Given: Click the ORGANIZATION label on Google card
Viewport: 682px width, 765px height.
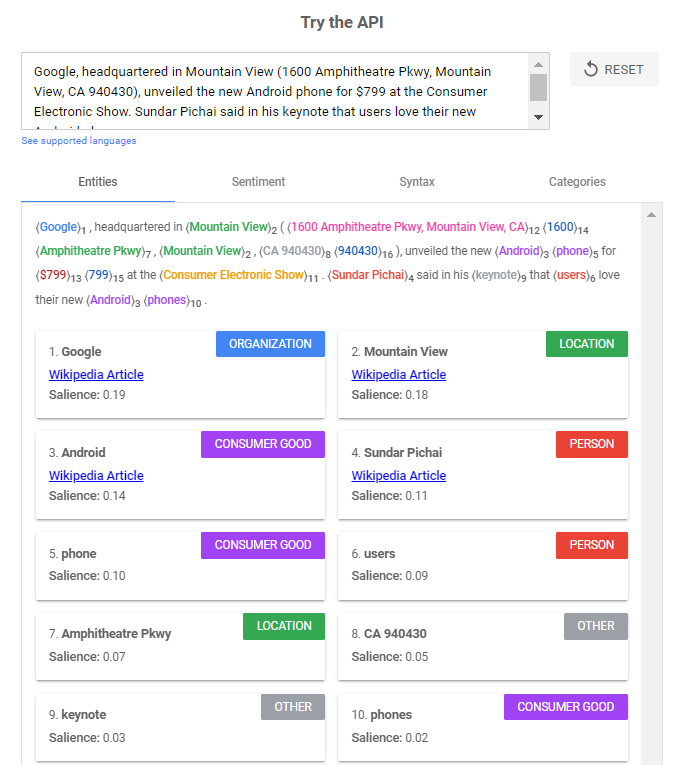Looking at the screenshot, I should point(270,344).
